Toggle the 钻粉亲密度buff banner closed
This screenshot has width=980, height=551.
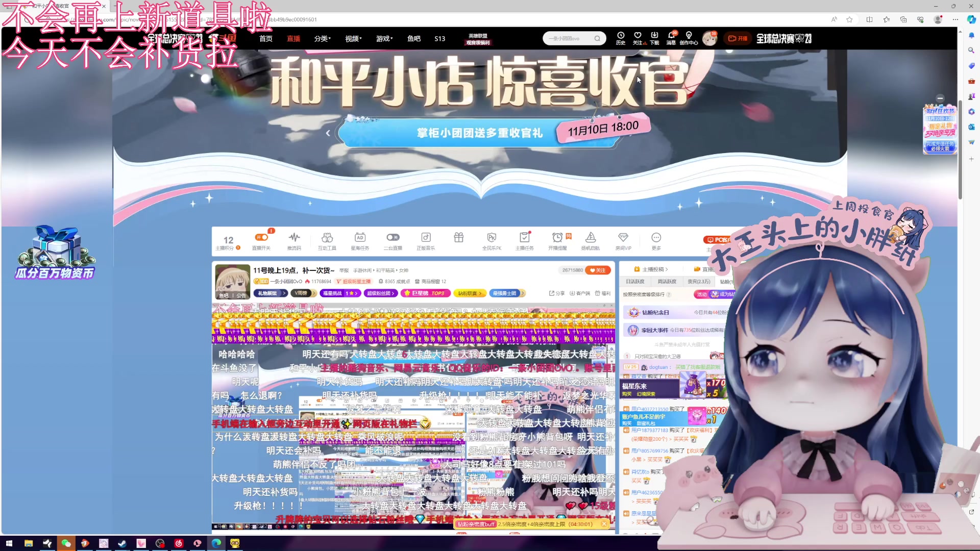[604, 523]
